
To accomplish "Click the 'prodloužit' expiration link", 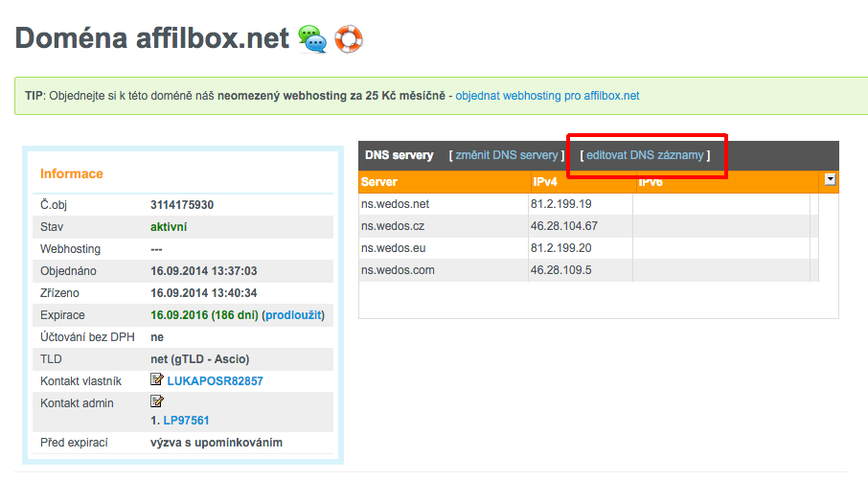I will click(293, 315).
